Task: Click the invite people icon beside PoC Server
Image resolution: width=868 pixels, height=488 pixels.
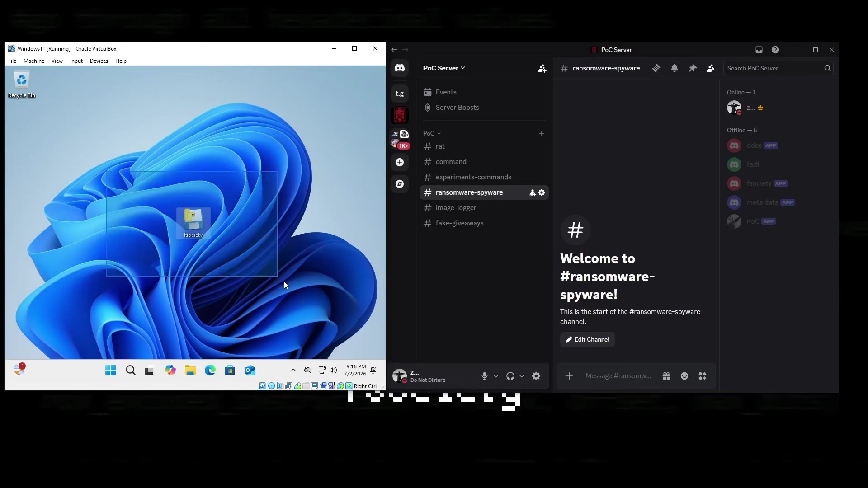Action: point(542,68)
